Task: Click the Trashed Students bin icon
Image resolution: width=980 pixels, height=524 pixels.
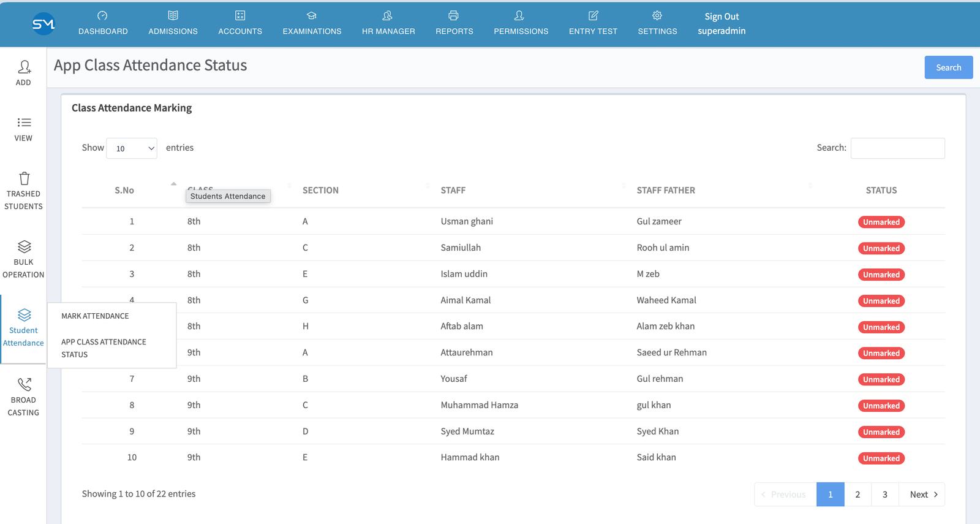Action: click(x=24, y=178)
